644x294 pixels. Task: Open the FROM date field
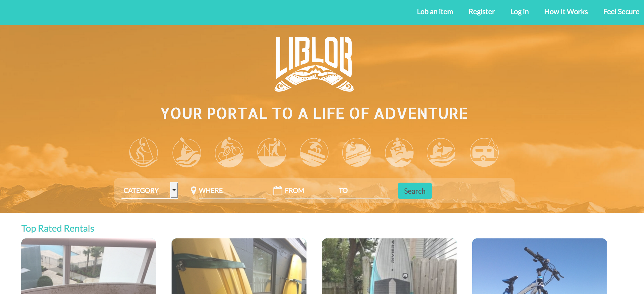310,190
